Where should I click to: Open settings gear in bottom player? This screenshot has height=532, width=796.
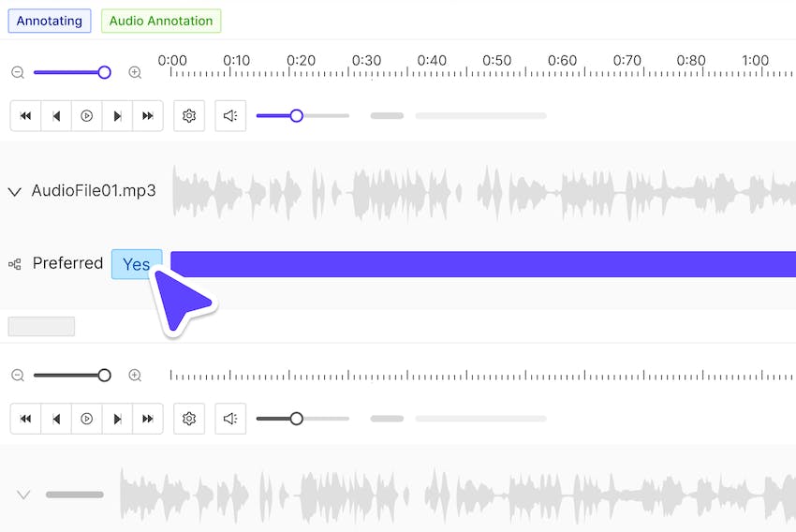click(x=189, y=419)
